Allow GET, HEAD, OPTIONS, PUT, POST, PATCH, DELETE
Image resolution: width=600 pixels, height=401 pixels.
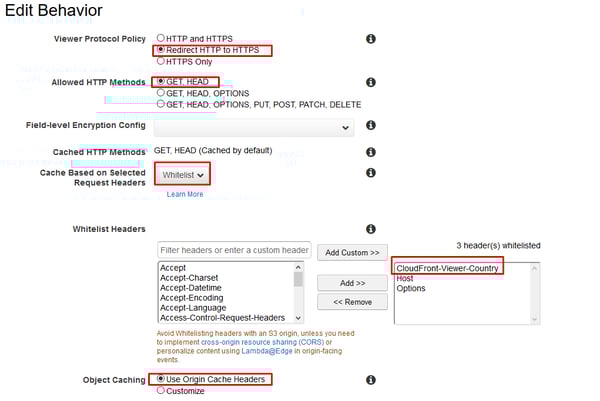[x=161, y=104]
